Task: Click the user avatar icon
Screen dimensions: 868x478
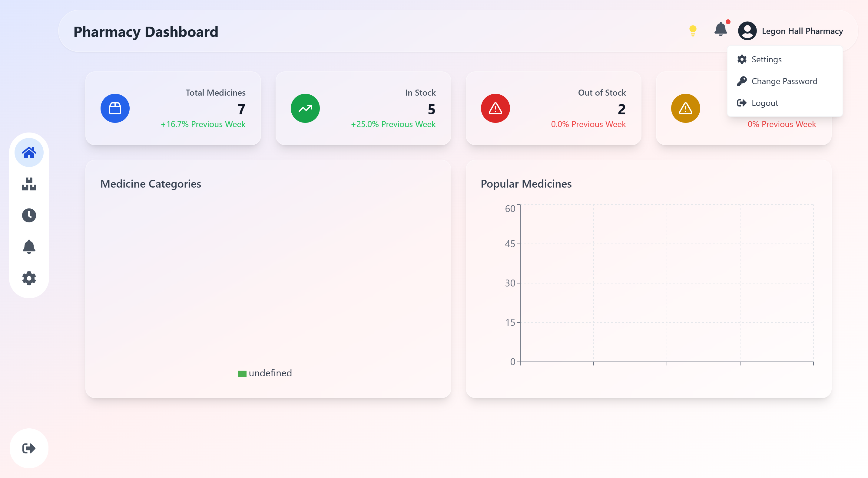Action: 747,31
